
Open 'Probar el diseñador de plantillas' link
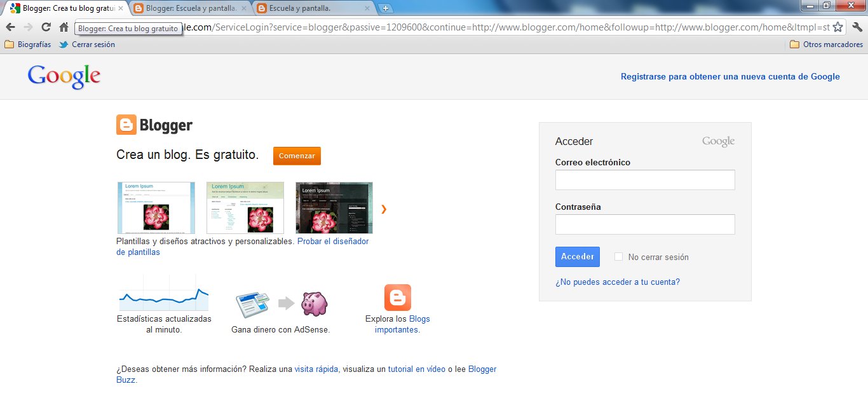[333, 242]
